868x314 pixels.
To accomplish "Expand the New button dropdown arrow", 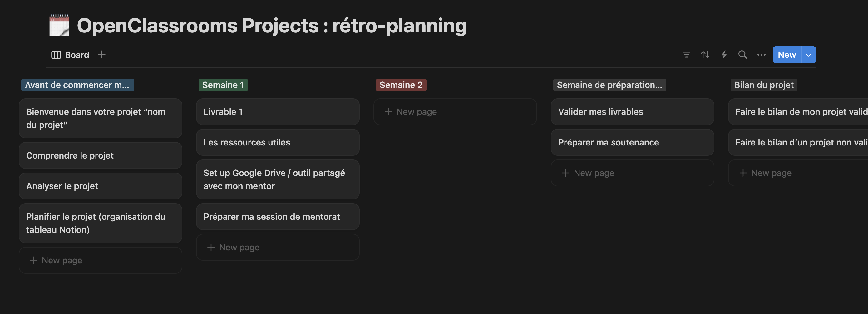I will pos(809,55).
